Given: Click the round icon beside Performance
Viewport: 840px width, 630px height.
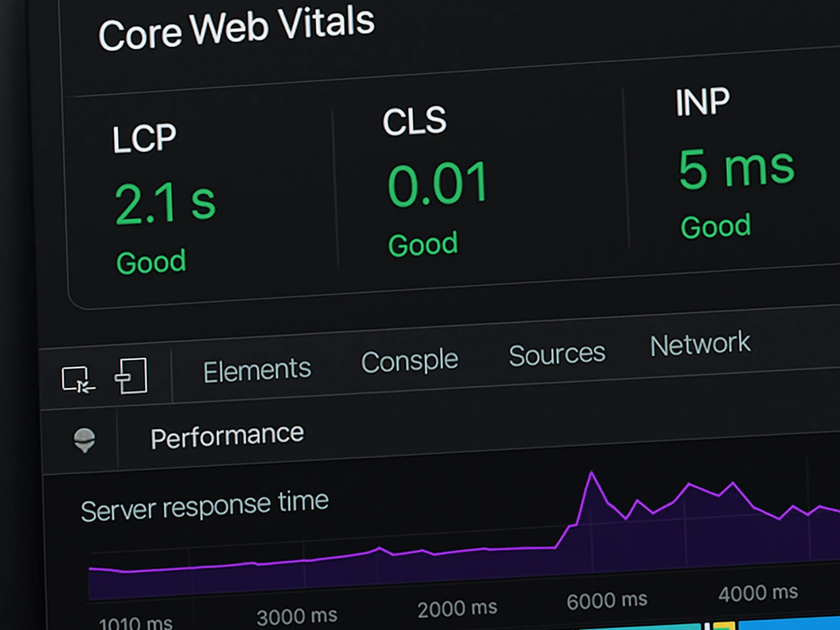Looking at the screenshot, I should (x=84, y=440).
